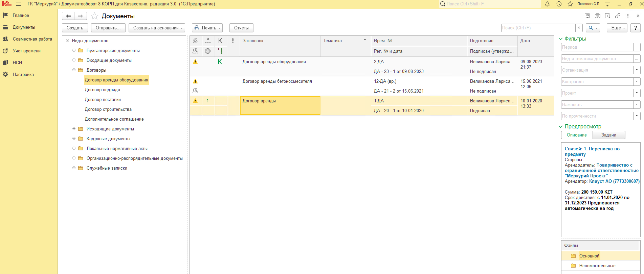Click the notifications bell icon
Screen dimensions: 644x274
547,4
